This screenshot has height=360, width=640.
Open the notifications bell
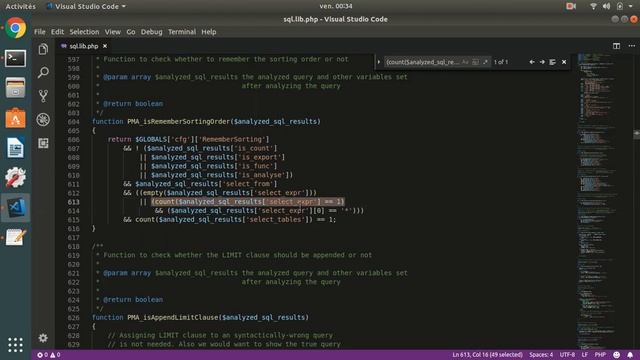(630, 355)
